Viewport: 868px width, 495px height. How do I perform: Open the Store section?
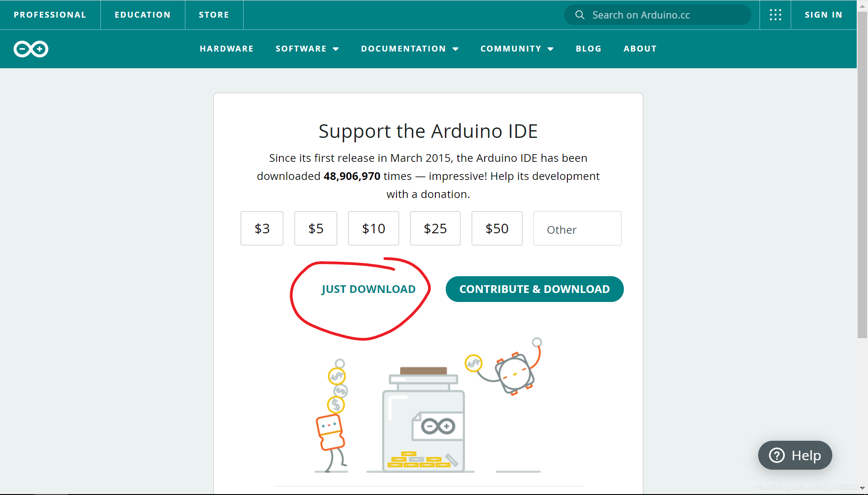(x=214, y=15)
